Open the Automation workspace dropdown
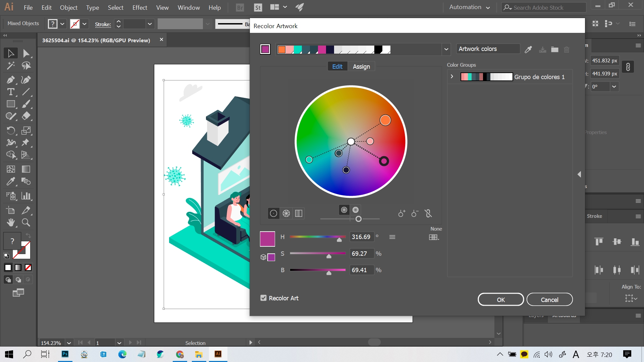 coord(470,7)
